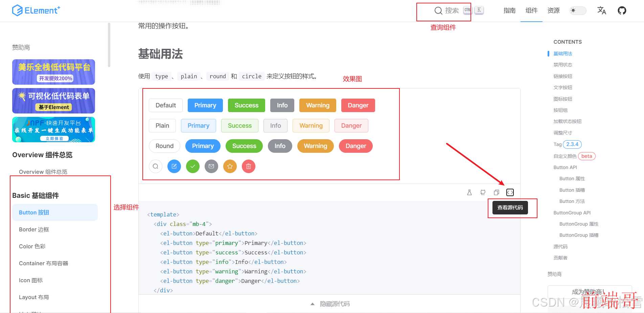The image size is (644, 313).
Task: Click the red circular delete icon button
Action: 249,166
